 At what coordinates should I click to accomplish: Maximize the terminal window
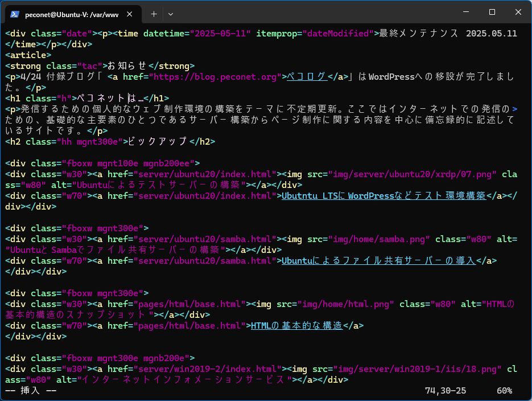[x=492, y=12]
